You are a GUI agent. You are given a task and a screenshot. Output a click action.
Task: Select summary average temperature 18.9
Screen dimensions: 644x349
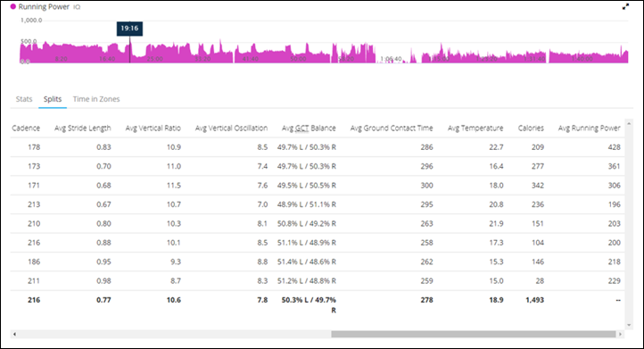click(496, 300)
